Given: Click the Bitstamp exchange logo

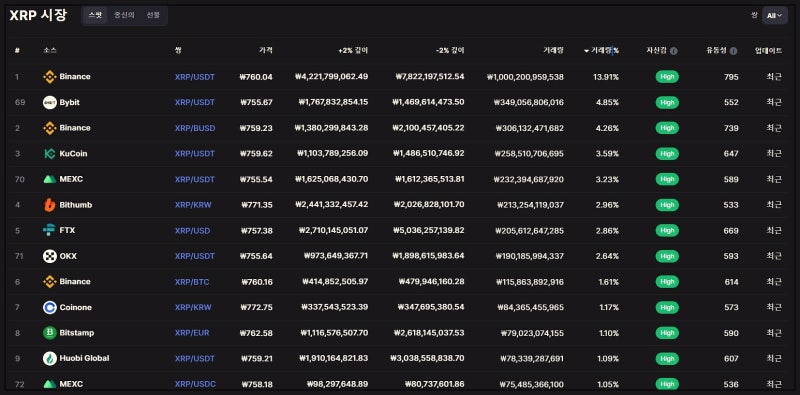Looking at the screenshot, I should [x=49, y=333].
